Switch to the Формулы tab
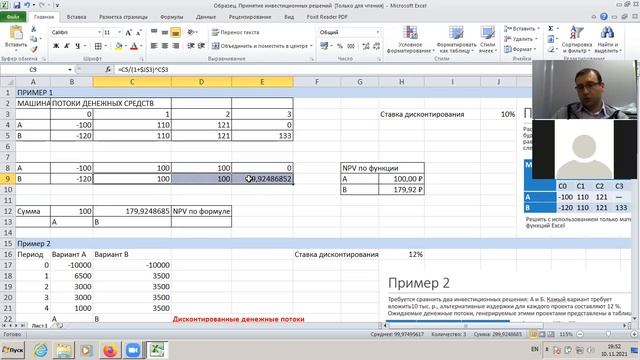 pos(171,17)
